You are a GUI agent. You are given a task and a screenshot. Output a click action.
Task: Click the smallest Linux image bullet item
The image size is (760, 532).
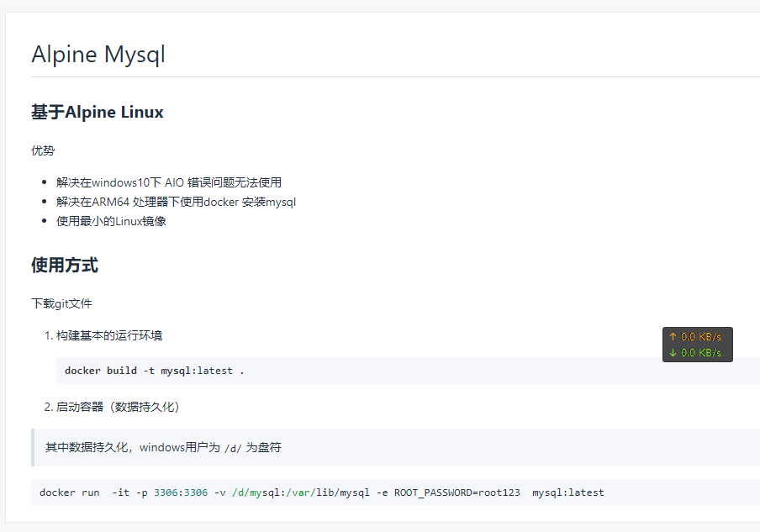111,221
